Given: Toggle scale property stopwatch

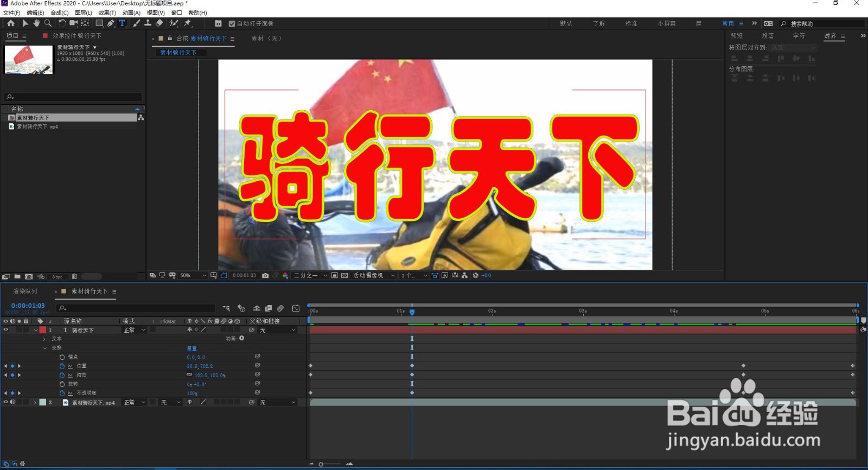Looking at the screenshot, I should (x=62, y=375).
